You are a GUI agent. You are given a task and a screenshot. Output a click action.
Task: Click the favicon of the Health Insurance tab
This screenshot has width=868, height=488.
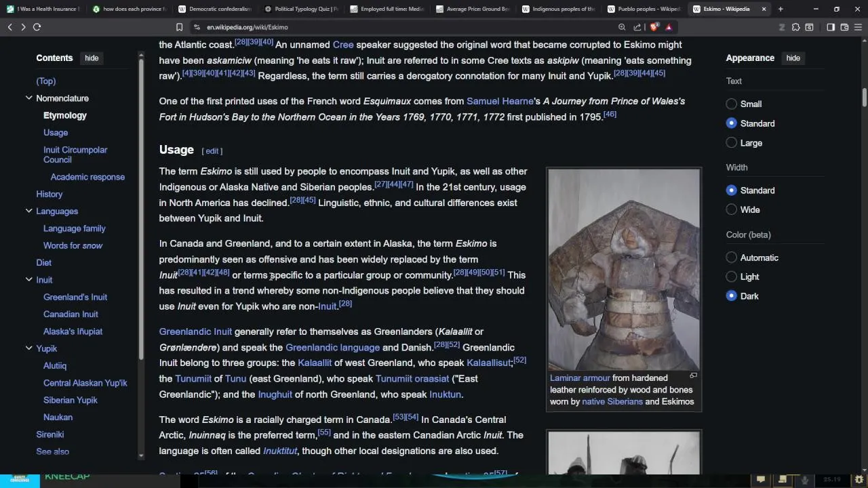click(11, 9)
